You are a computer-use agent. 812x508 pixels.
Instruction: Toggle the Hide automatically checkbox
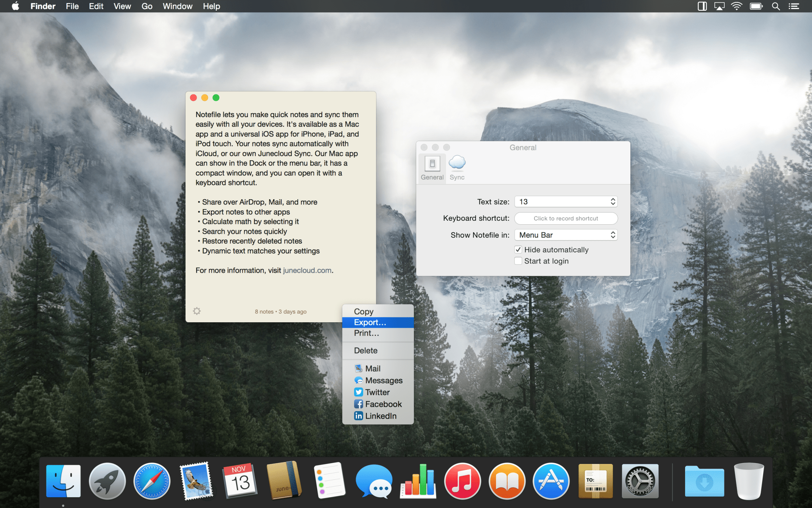point(518,250)
